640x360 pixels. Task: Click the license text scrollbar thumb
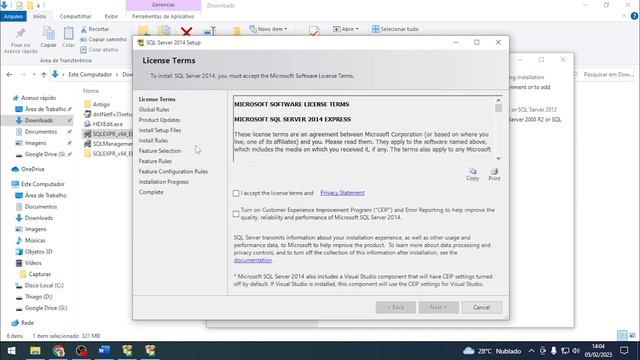click(498, 108)
